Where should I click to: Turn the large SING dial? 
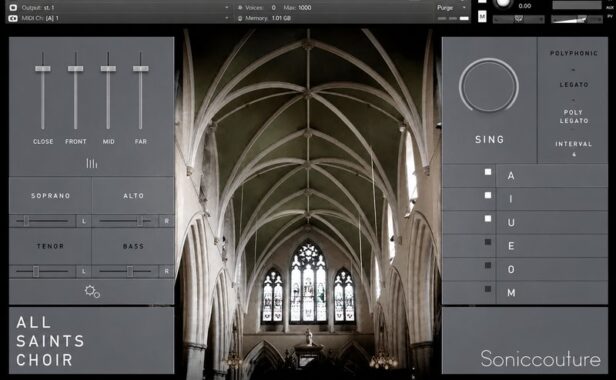point(489,85)
